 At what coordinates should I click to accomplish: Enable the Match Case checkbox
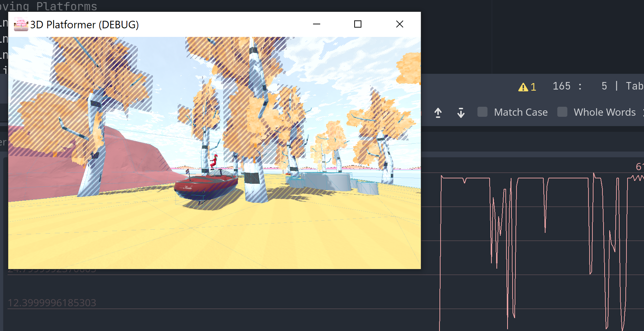point(482,112)
